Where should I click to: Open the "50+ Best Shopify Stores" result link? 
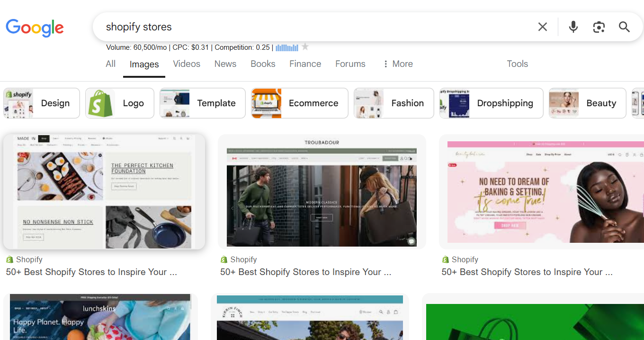tap(91, 272)
